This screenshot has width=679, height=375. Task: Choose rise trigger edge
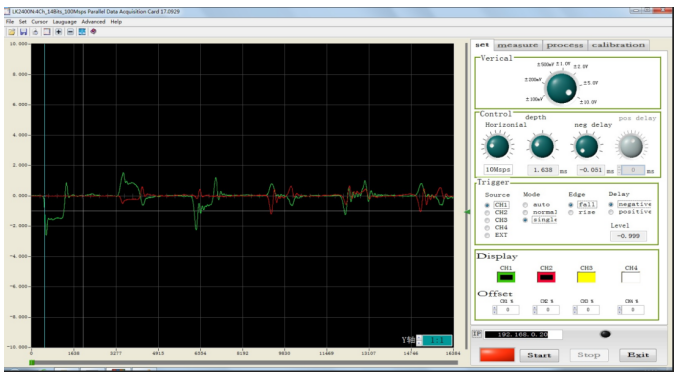pos(571,213)
